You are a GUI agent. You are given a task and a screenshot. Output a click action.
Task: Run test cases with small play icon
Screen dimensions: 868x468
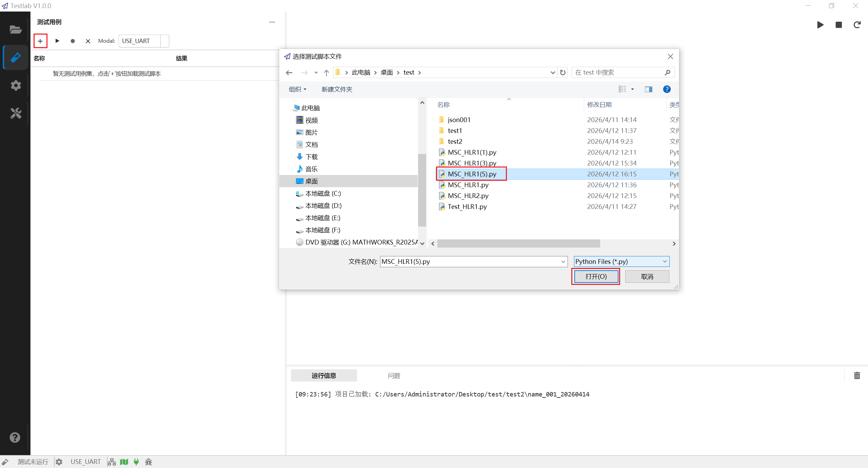tap(57, 41)
